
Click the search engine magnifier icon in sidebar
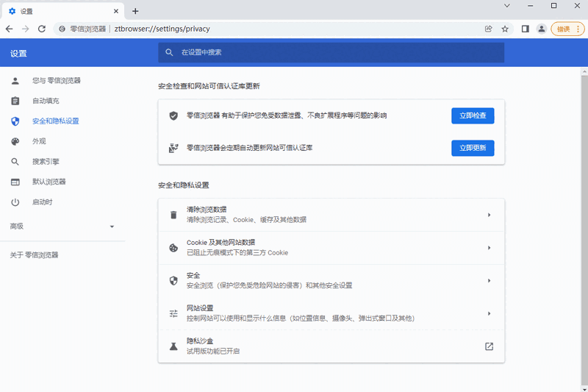(x=15, y=162)
